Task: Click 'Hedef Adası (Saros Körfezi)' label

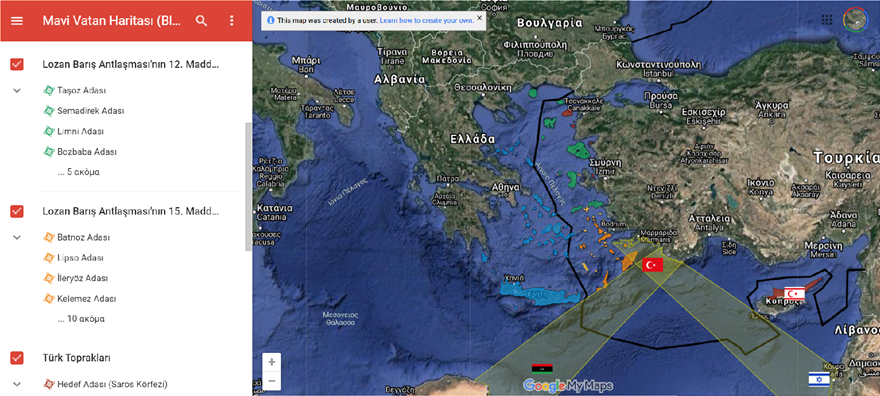Action: 112,384
